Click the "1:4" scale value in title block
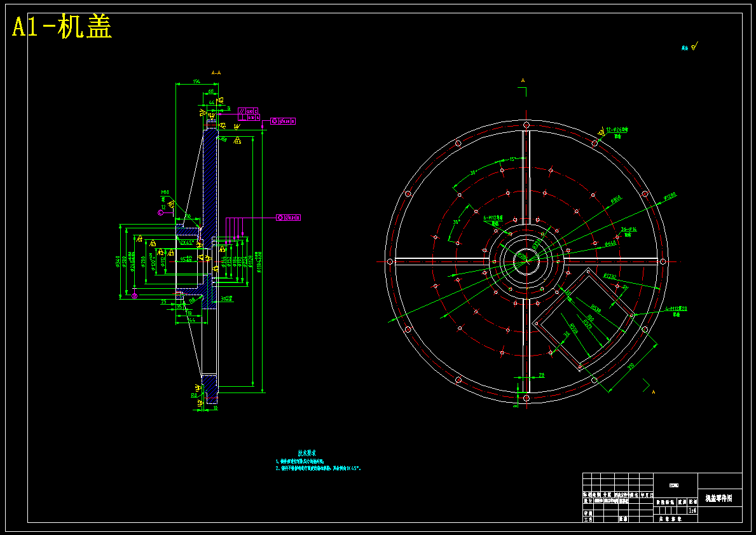The width and height of the screenshot is (756, 535). (x=692, y=510)
